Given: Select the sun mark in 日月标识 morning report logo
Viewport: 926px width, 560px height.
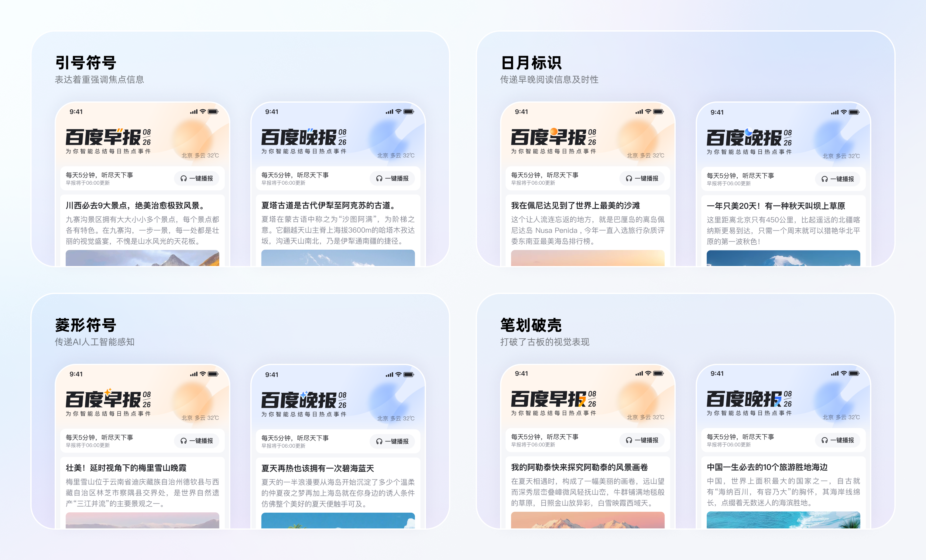Looking at the screenshot, I should 554,131.
